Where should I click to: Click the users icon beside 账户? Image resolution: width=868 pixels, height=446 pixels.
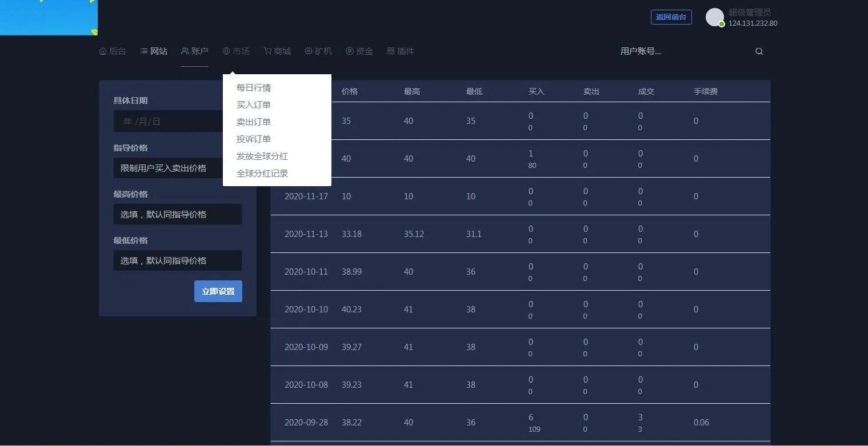pyautogui.click(x=185, y=51)
